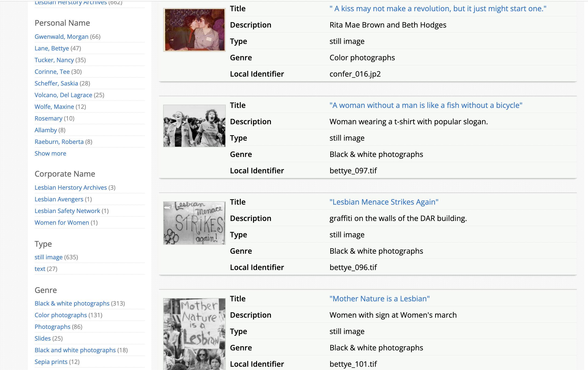This screenshot has height=370, width=588.
Task: Select Color photographs genre facet
Action: tap(61, 315)
